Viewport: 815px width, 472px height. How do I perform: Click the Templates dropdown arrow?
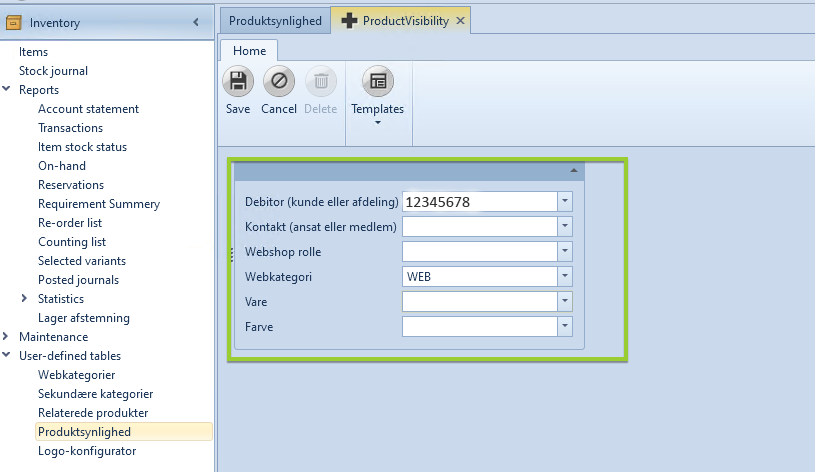point(378,123)
